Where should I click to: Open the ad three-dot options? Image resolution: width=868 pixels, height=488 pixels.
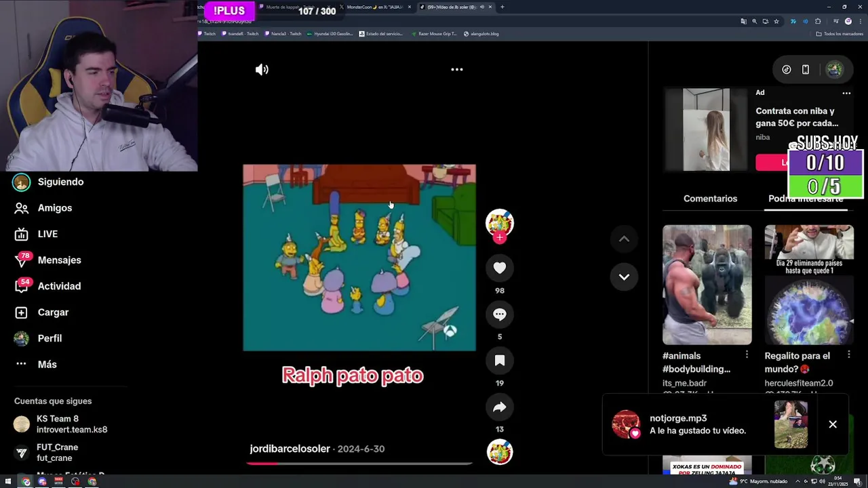(846, 93)
